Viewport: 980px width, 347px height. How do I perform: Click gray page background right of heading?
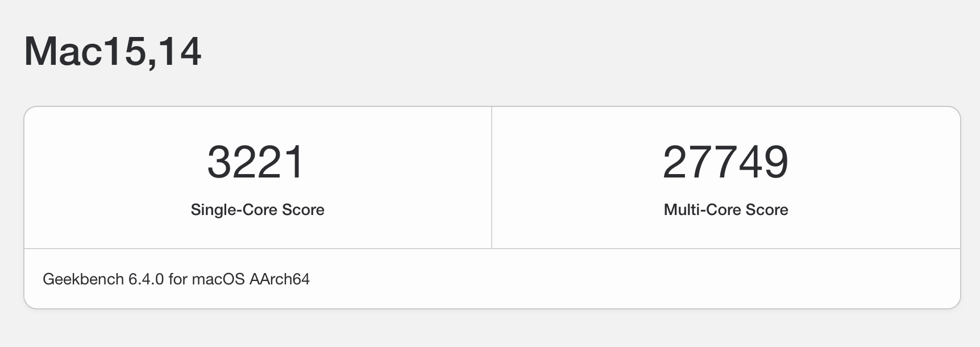tap(568, 52)
